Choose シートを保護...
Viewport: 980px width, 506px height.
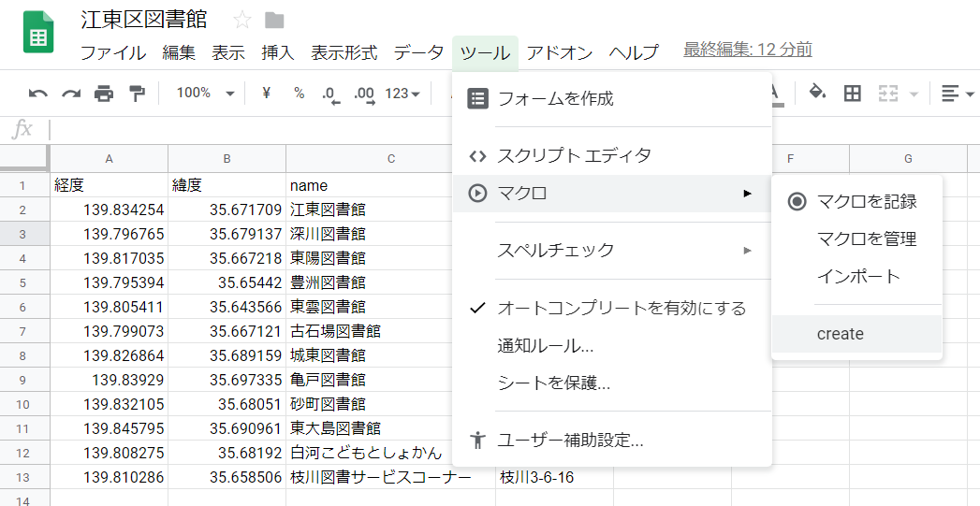tap(612, 383)
